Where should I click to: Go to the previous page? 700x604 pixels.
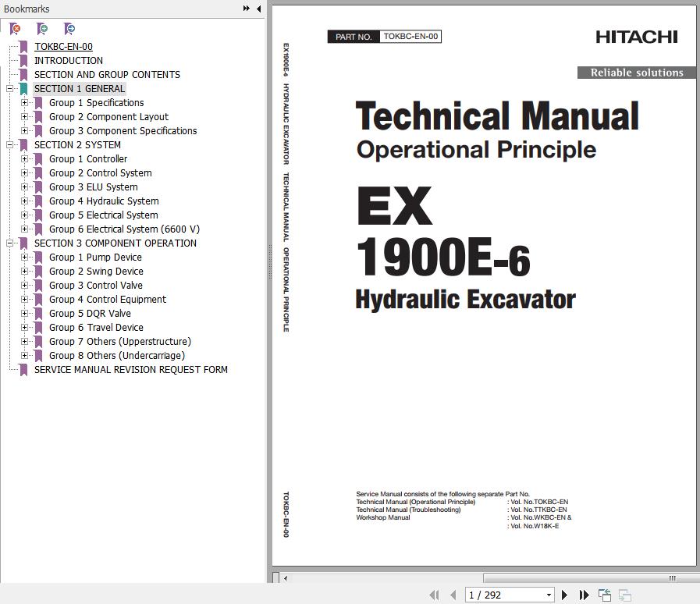(453, 595)
